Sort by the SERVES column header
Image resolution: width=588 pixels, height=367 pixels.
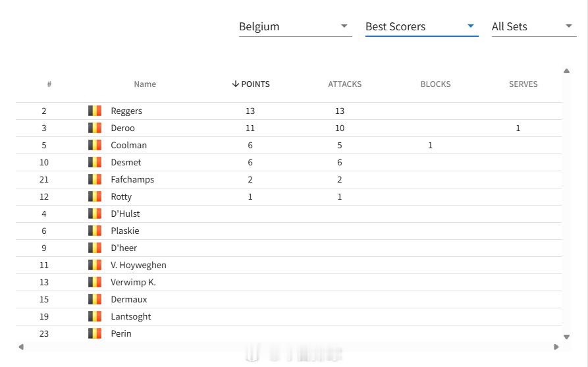[x=523, y=84]
